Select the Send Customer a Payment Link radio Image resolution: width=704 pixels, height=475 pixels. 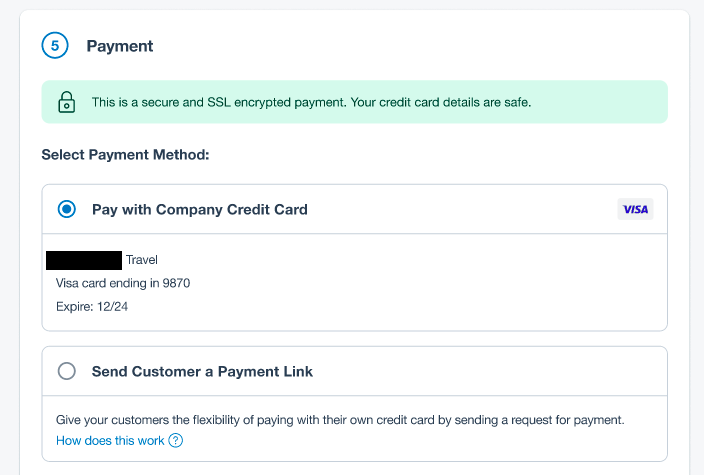point(67,371)
